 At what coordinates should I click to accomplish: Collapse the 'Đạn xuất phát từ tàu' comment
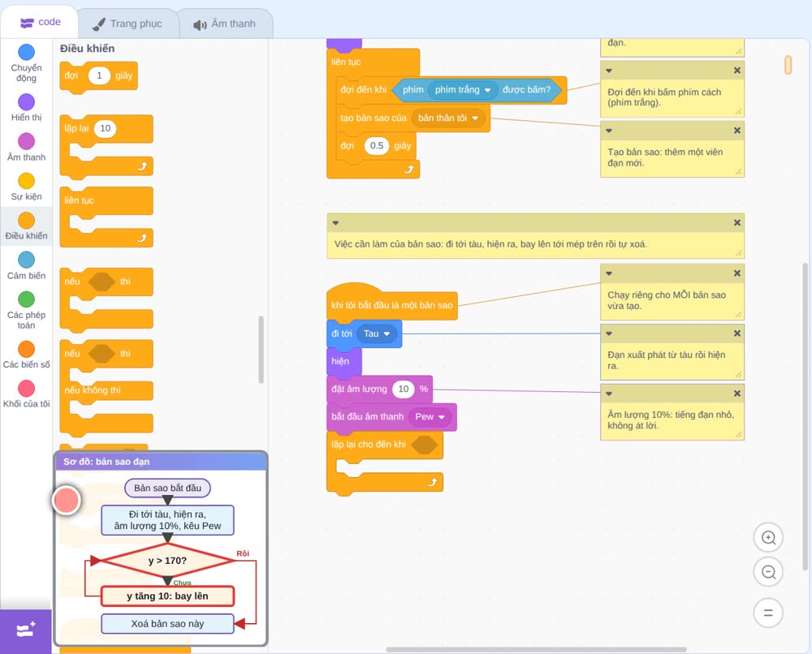click(x=609, y=333)
